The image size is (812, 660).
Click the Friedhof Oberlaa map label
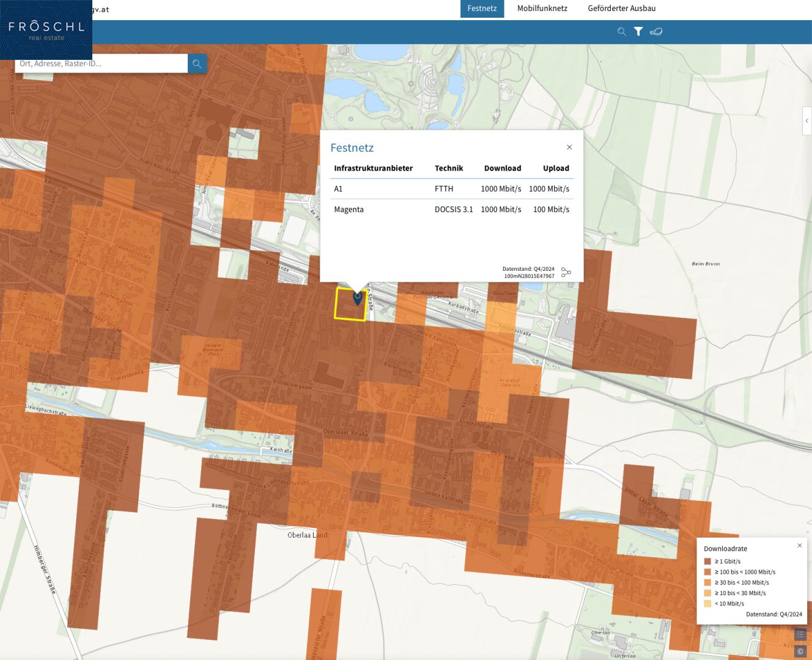point(510,383)
